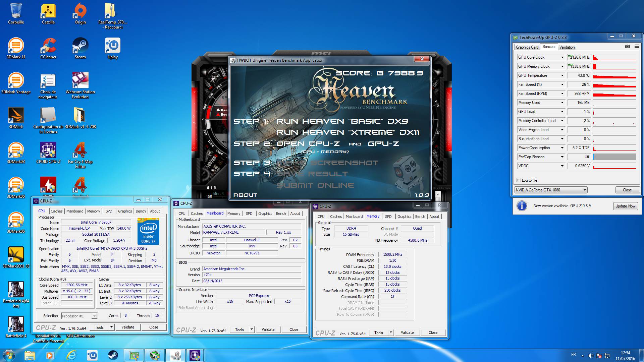Open Battlefield 4 (64 bit) shortcut
This screenshot has height=362, width=644.
point(16,295)
